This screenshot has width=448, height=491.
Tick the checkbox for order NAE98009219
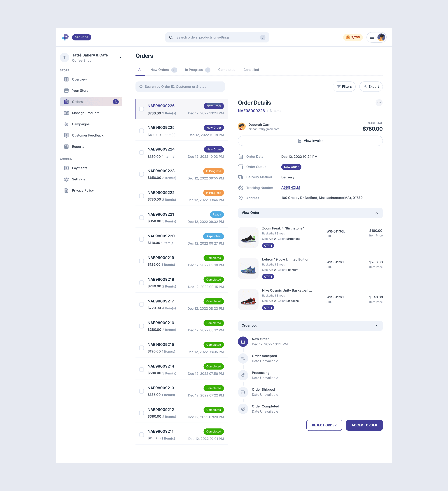click(x=141, y=261)
